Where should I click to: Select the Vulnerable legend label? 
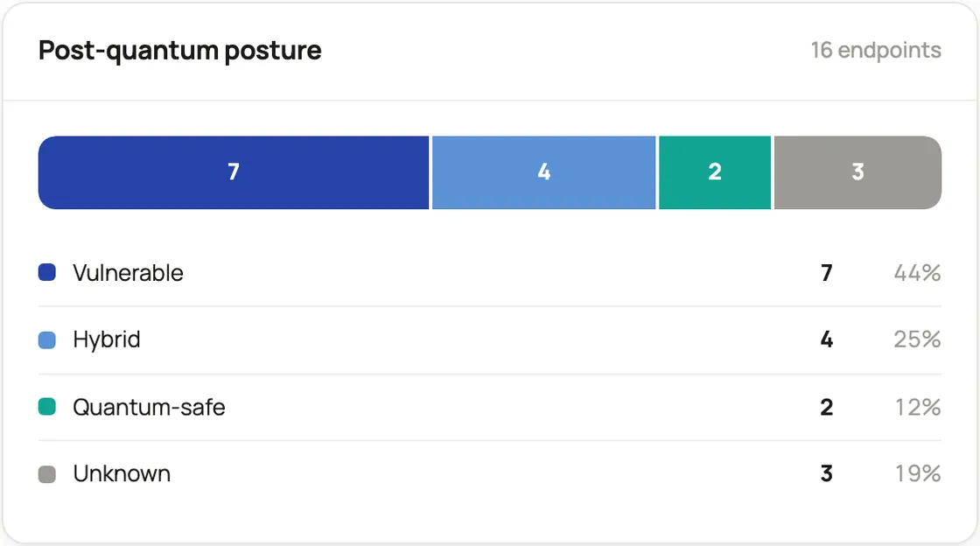point(128,273)
